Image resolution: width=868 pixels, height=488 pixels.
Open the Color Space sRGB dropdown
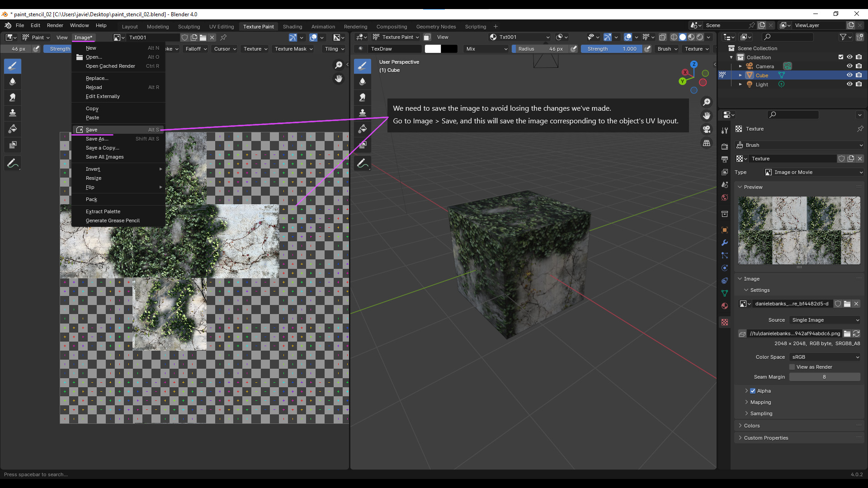tap(825, 357)
